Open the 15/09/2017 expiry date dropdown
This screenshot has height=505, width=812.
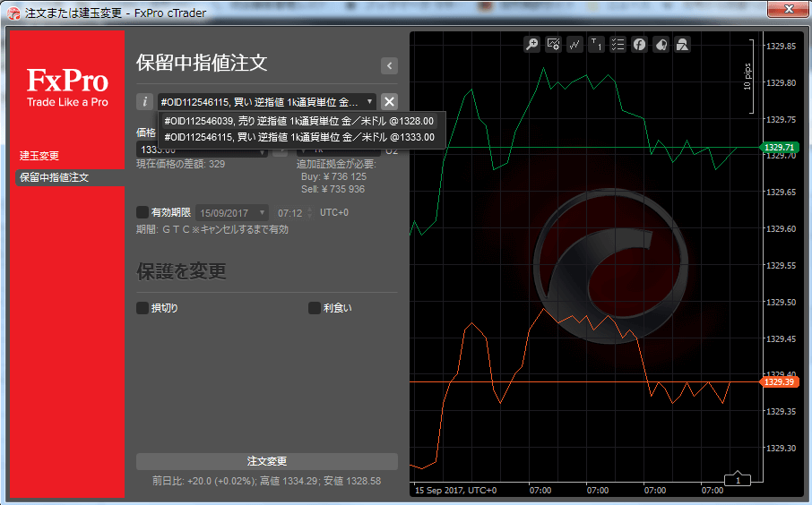(231, 213)
